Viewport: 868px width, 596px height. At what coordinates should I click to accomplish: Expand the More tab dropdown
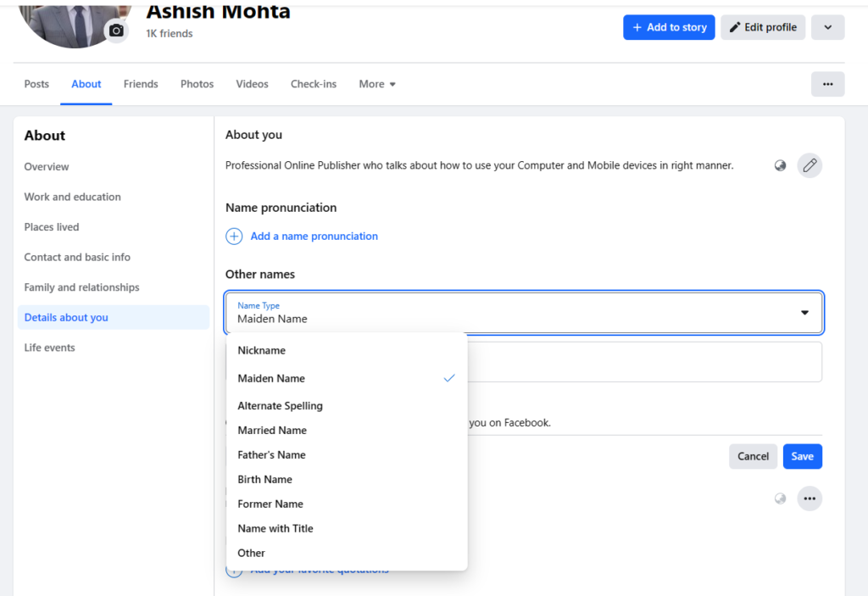pyautogui.click(x=377, y=84)
